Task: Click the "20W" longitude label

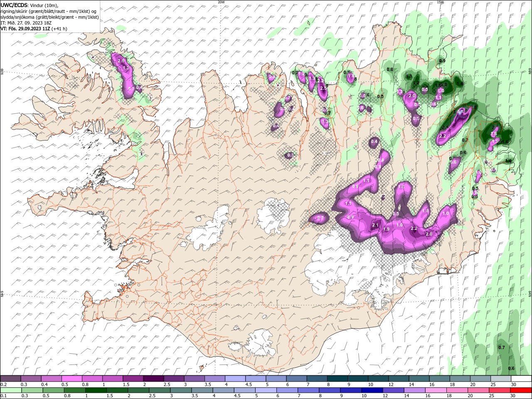Action: tap(221, 2)
